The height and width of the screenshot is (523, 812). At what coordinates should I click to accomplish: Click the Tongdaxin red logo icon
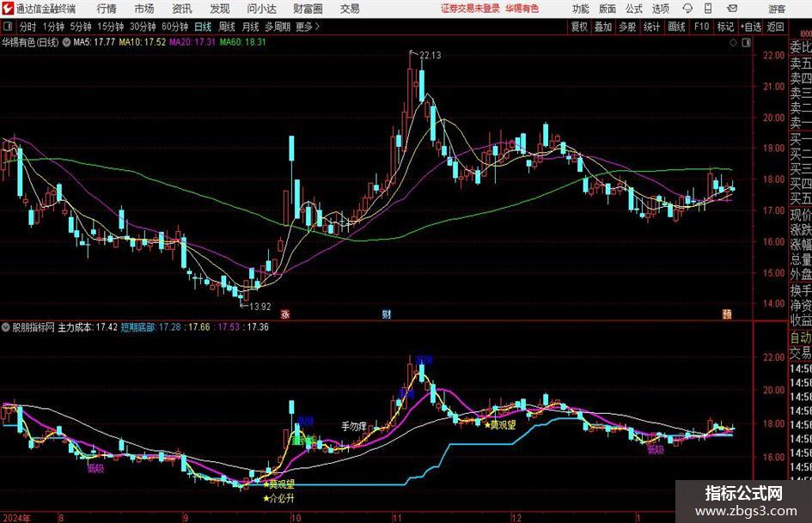click(7, 9)
